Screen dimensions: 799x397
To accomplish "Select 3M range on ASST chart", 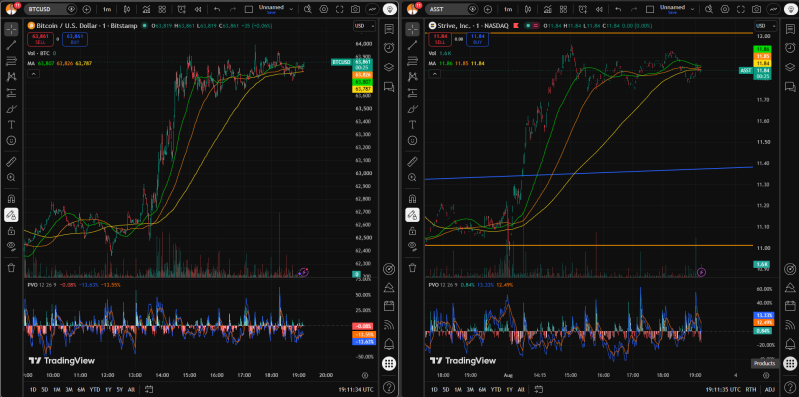I will 470,389.
